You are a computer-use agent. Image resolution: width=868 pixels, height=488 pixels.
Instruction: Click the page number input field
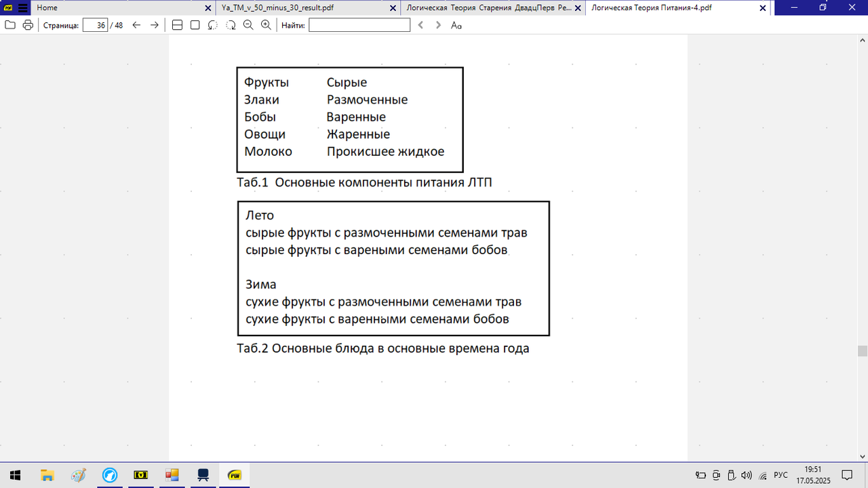pos(95,25)
